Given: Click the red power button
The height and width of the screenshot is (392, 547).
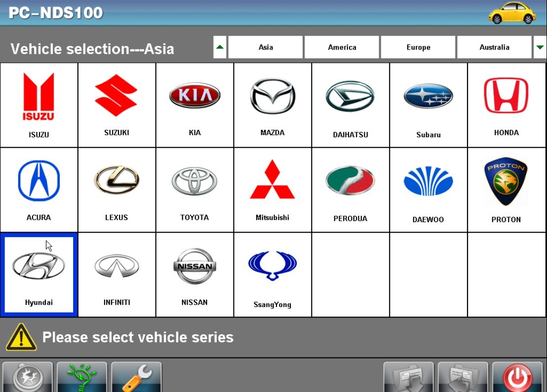Looking at the screenshot, I should point(517,377).
